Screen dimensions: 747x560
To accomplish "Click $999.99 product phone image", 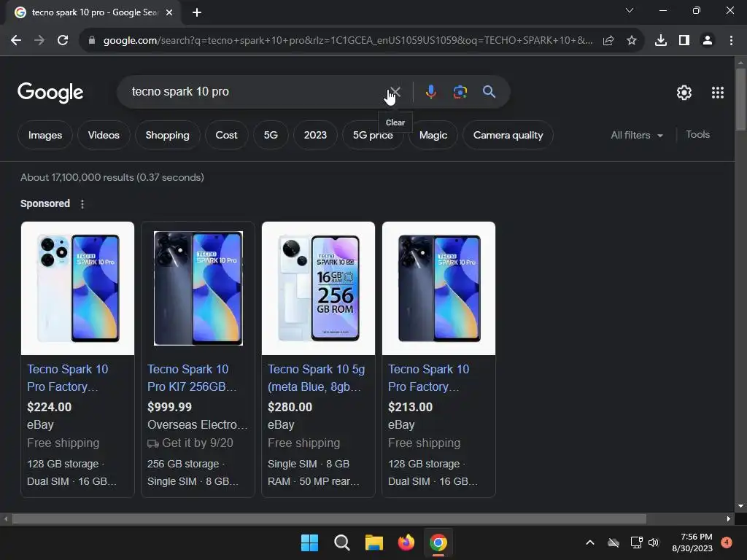I will click(x=198, y=288).
